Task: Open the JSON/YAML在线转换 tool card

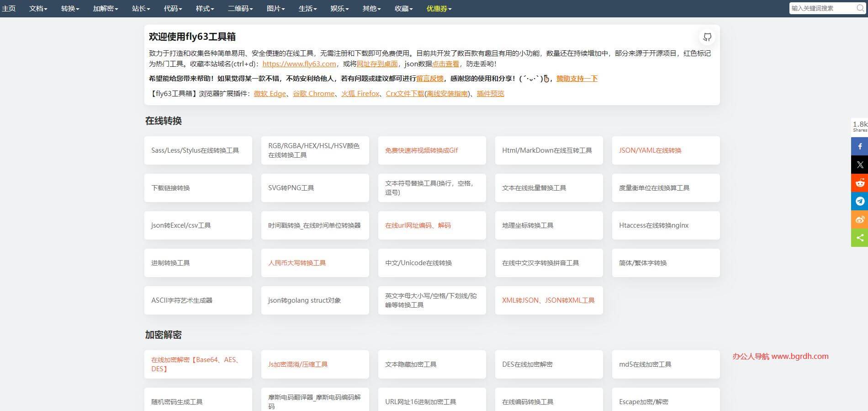Action: click(x=665, y=150)
